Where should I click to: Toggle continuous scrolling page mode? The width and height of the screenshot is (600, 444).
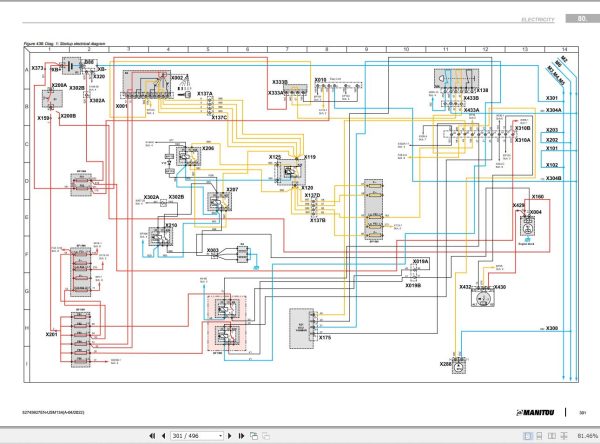point(539,436)
